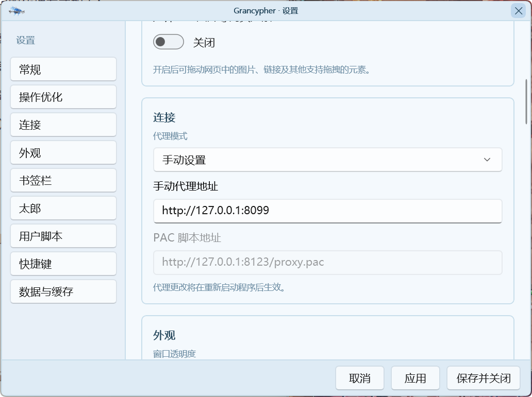Click the 设置 sidebar header
Screen dimensions: 532x397
pos(25,40)
